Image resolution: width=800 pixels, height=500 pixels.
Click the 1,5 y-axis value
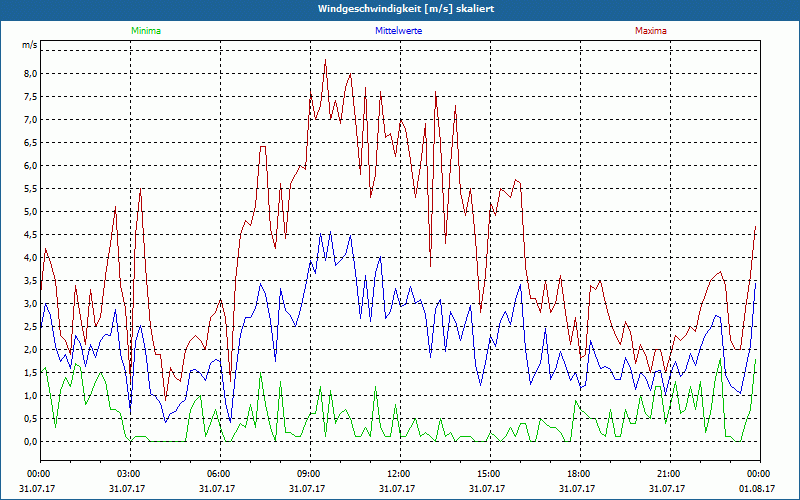pos(31,372)
